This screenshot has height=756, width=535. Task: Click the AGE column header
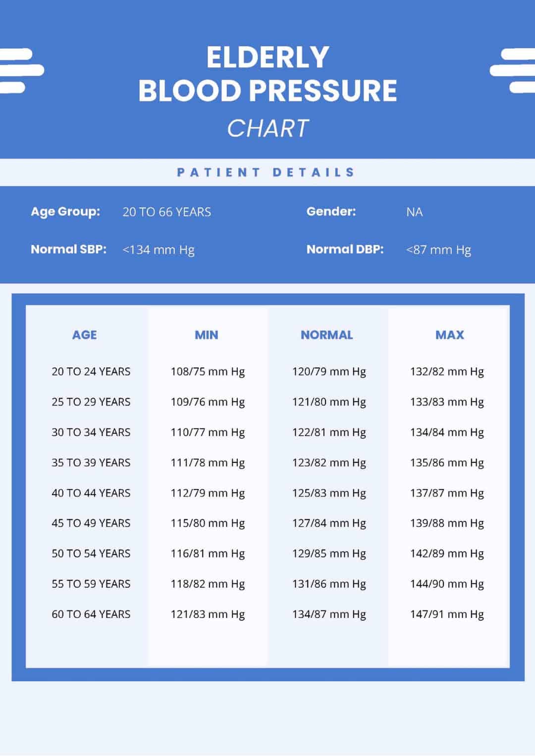pyautogui.click(x=84, y=335)
